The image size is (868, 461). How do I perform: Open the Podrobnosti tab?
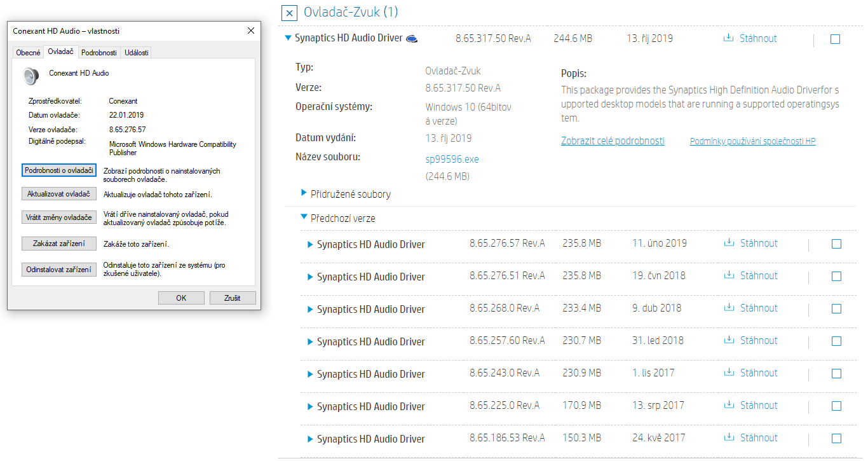pyautogui.click(x=98, y=53)
